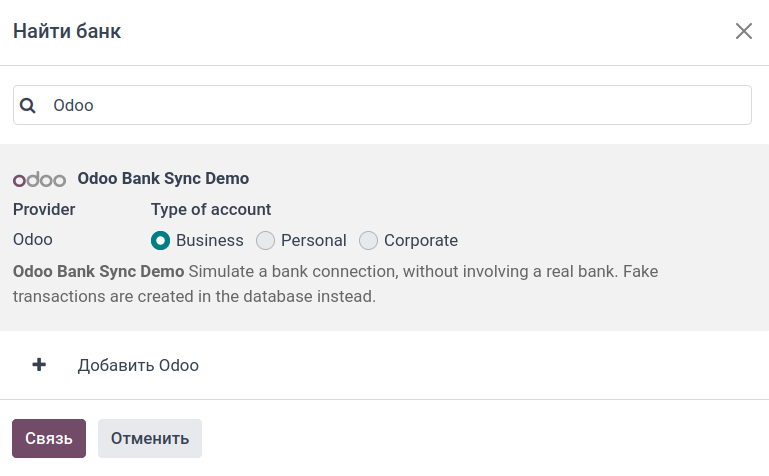Click the Personal option label text

pyautogui.click(x=313, y=240)
